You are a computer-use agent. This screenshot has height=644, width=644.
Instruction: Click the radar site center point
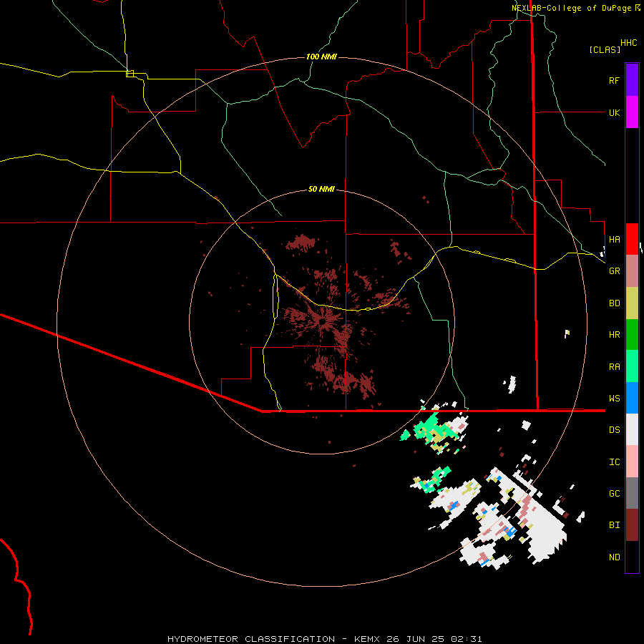coord(323,321)
